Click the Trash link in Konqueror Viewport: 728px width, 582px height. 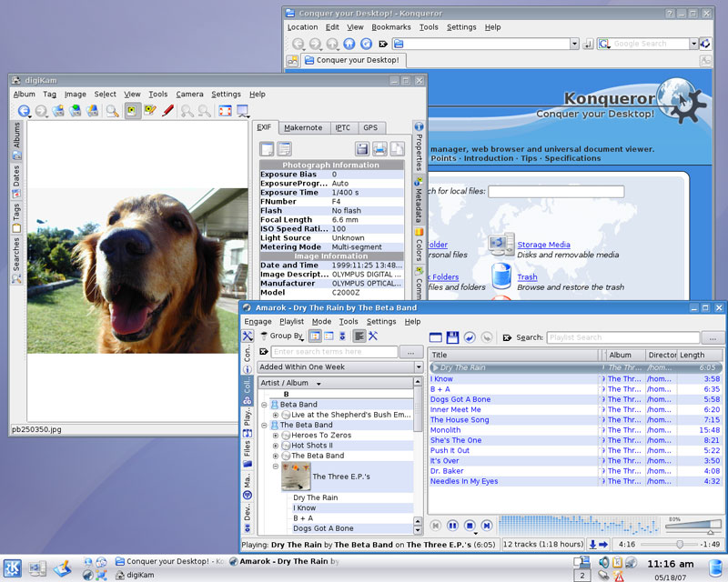pos(527,277)
